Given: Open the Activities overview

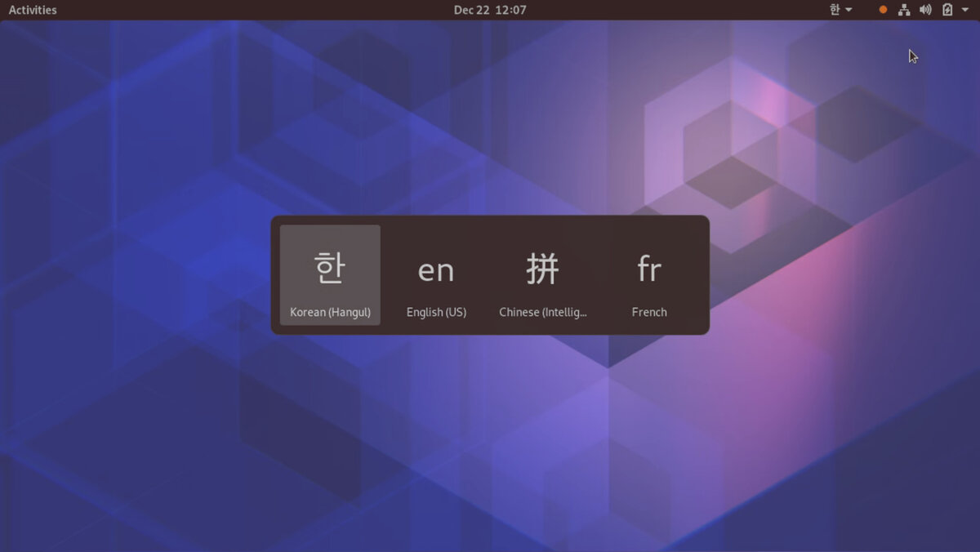Looking at the screenshot, I should pyautogui.click(x=33, y=10).
